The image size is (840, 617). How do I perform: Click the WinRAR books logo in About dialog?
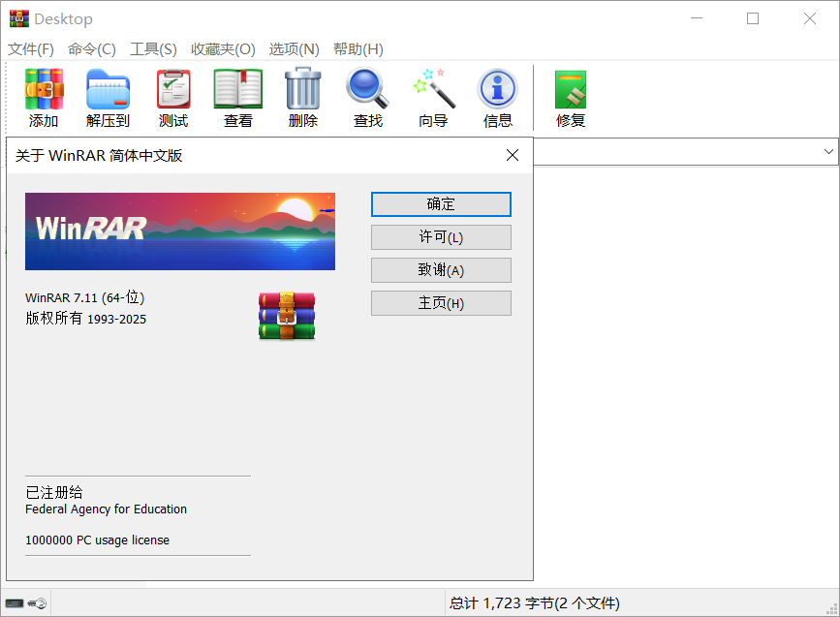click(287, 316)
